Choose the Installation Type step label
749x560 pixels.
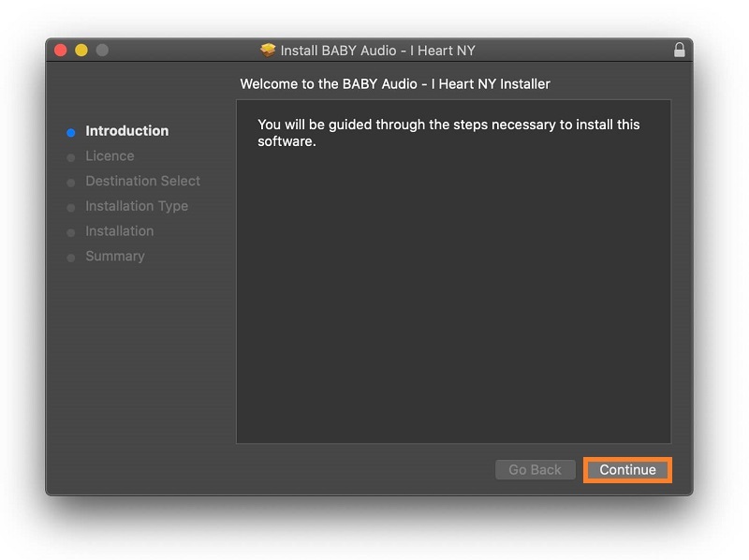pos(137,206)
